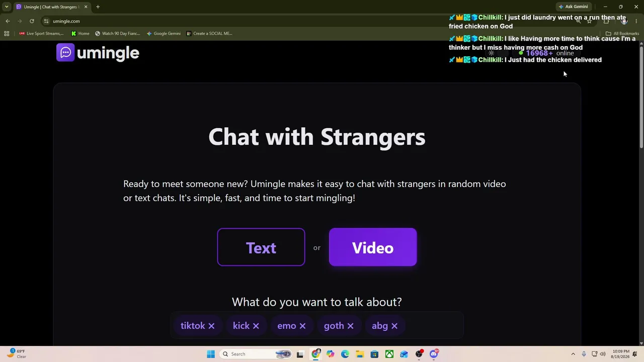Open the volume tray icon
Screen dimensions: 644x362
[603, 354]
